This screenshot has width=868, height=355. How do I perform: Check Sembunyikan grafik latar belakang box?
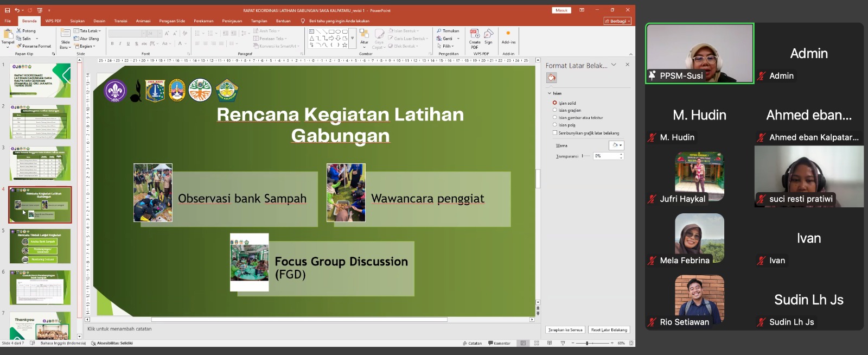(x=554, y=132)
